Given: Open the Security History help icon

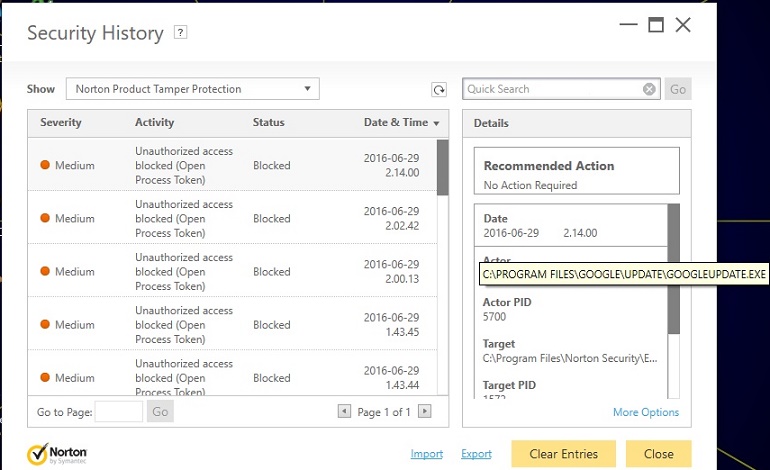Looking at the screenshot, I should click(180, 32).
